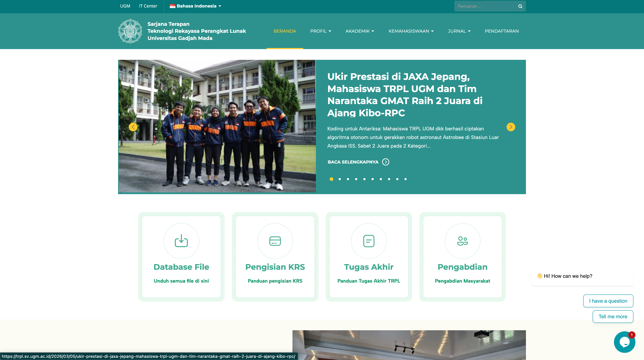Click the carousel group photo
Viewport: 644px width, 360px height.
coord(217,126)
